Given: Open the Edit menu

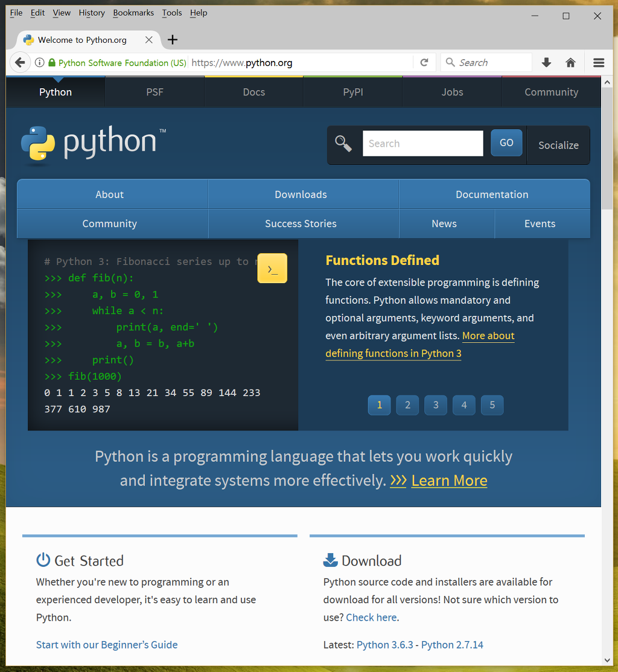Looking at the screenshot, I should (x=37, y=13).
